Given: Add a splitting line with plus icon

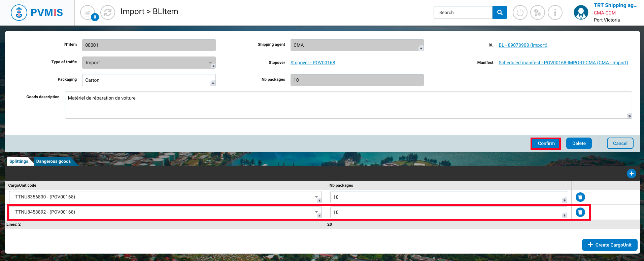Looking at the screenshot, I should click(631, 174).
